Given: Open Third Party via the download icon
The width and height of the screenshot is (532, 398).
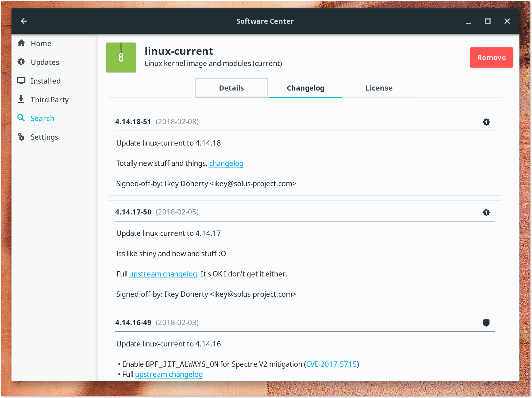Looking at the screenshot, I should (x=21, y=99).
